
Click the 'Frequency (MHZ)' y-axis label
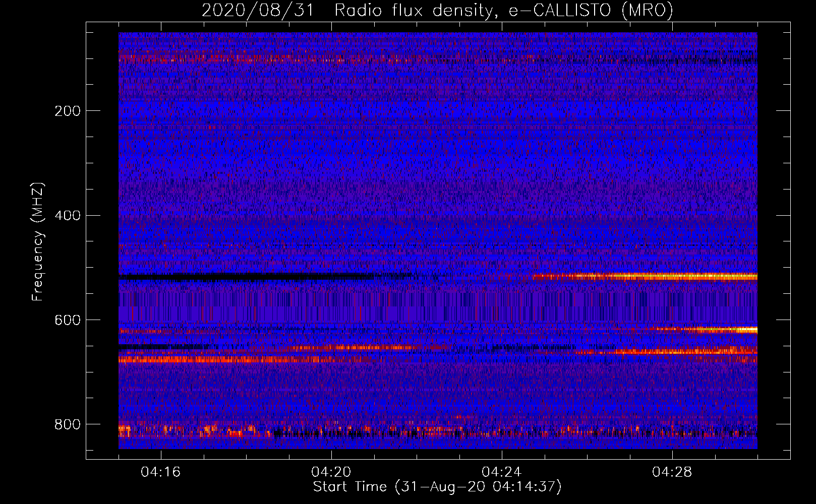click(38, 242)
